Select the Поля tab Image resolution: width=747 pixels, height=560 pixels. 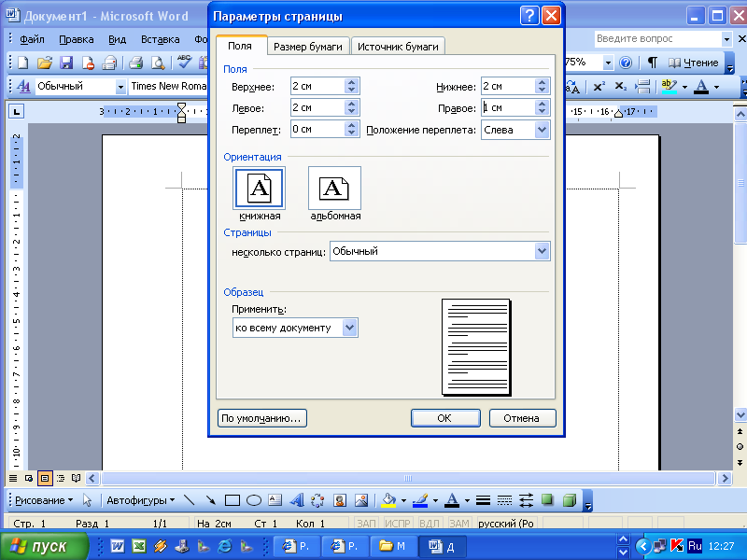(240, 46)
